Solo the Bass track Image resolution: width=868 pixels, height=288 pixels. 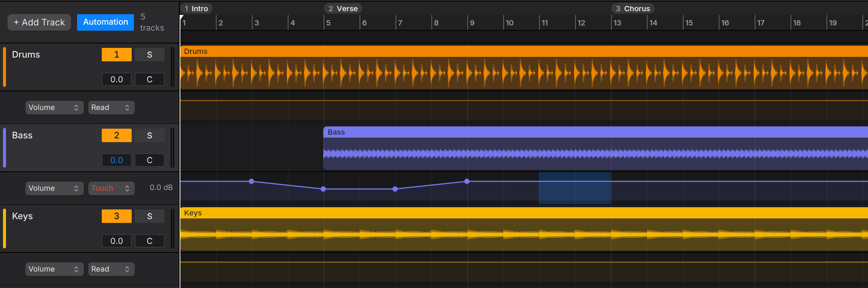tap(150, 135)
